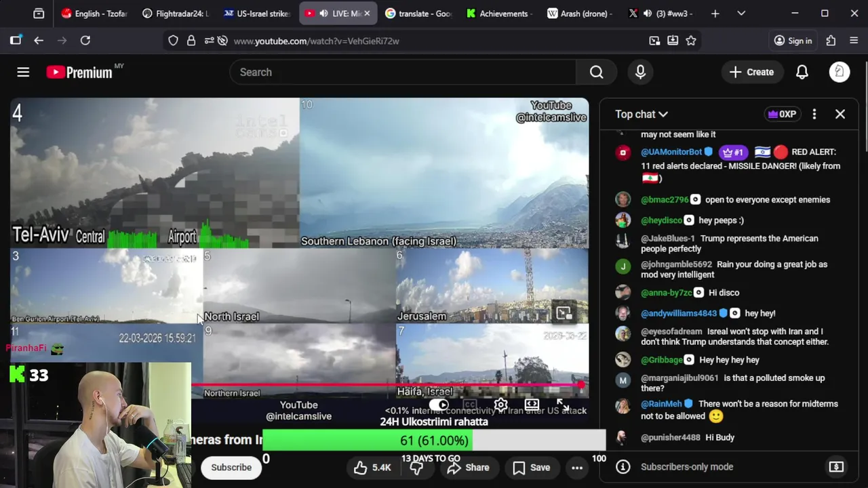Switch to the Achievements tab
The image size is (868, 488).
pyautogui.click(x=500, y=14)
